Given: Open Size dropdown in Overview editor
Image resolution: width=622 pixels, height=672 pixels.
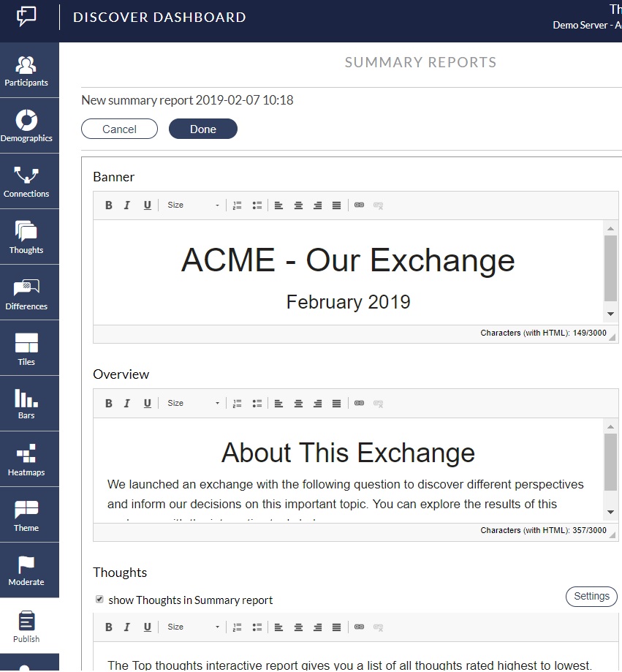Looking at the screenshot, I should click(193, 404).
